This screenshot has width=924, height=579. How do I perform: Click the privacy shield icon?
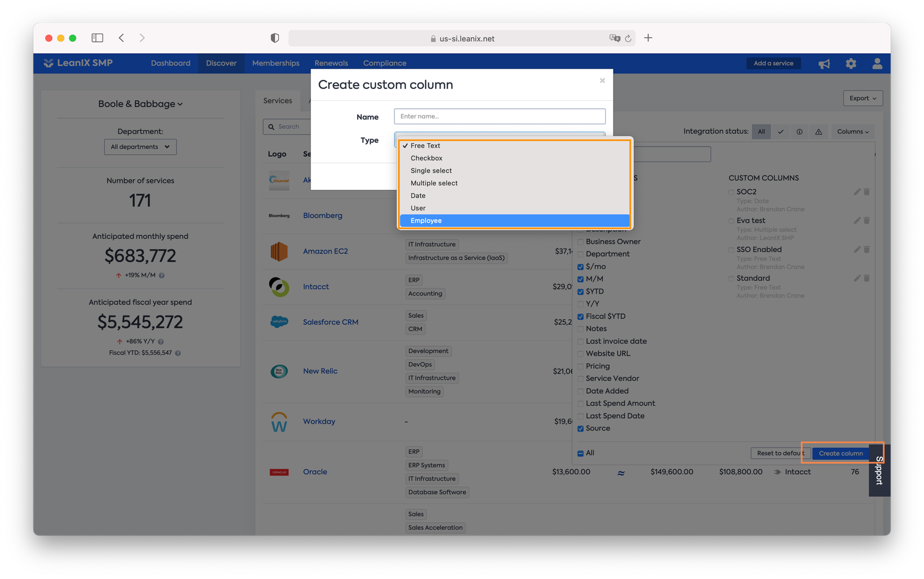pos(275,38)
